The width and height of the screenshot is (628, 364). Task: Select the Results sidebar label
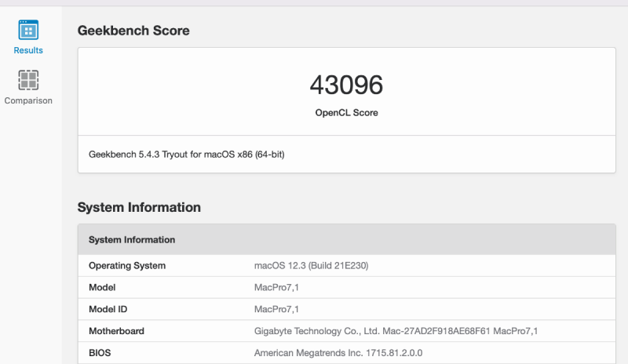point(28,50)
